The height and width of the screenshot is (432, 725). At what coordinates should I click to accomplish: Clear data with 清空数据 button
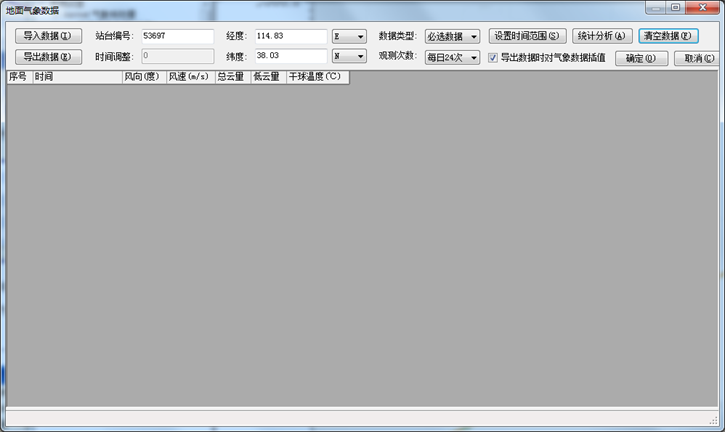pos(668,36)
